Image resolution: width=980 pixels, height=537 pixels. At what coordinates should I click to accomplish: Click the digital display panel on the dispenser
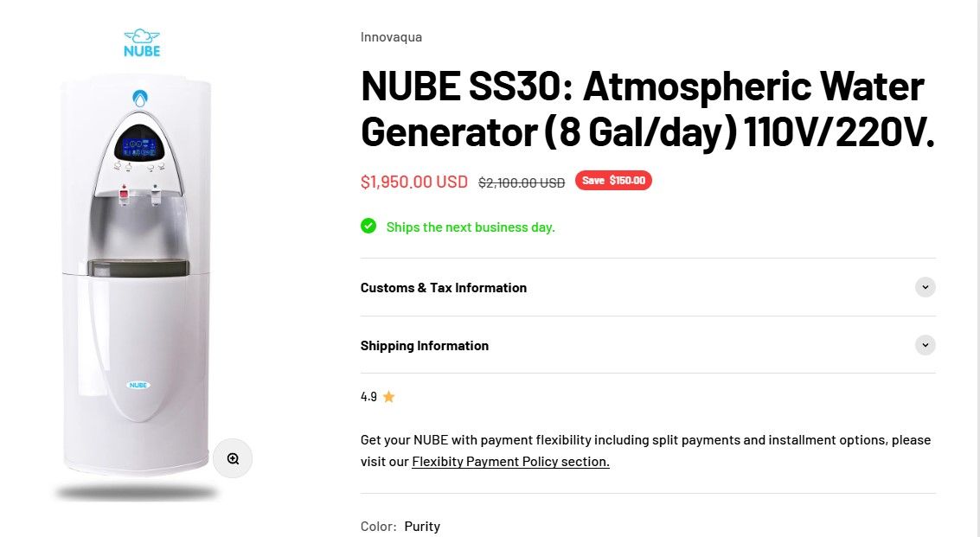coord(141,144)
